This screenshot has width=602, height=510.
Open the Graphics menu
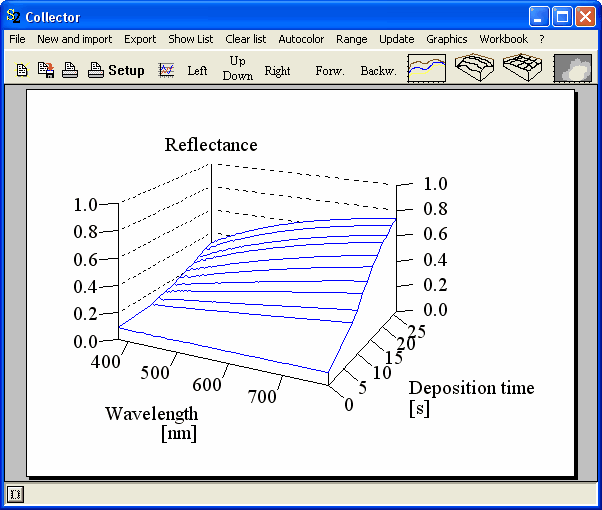(446, 39)
